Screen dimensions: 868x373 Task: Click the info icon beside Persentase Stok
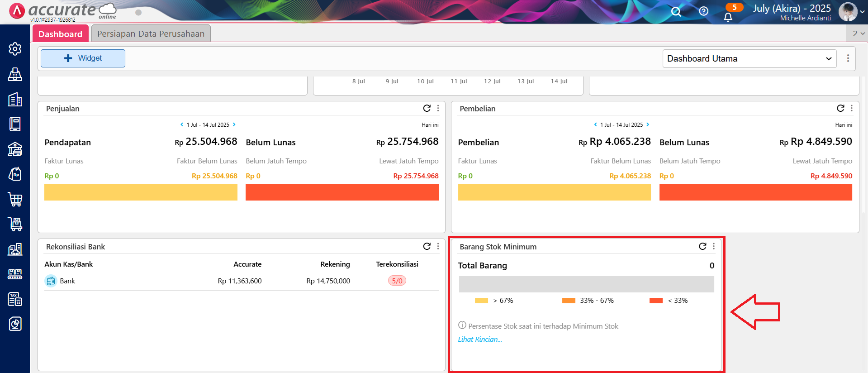(x=462, y=325)
